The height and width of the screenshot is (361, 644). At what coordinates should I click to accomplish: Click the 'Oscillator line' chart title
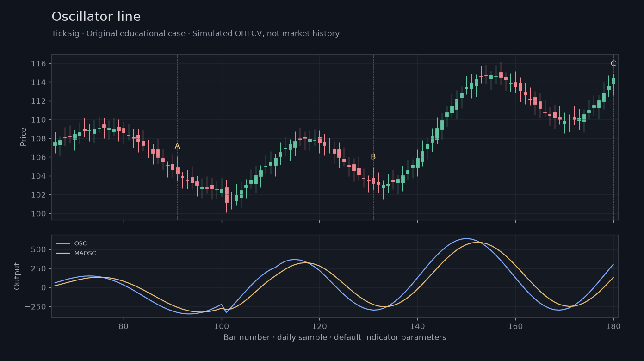coord(96,17)
